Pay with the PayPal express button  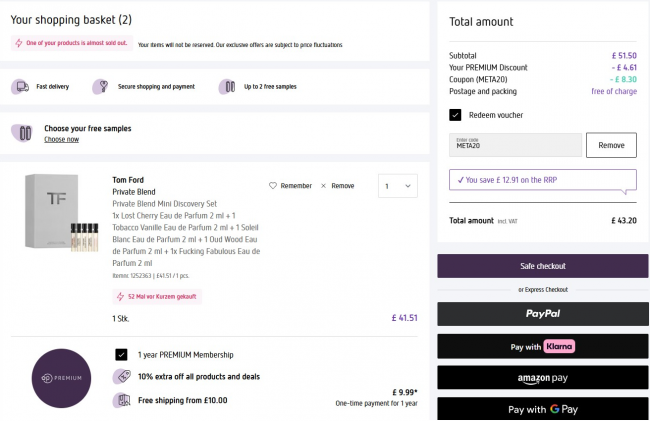(x=542, y=314)
